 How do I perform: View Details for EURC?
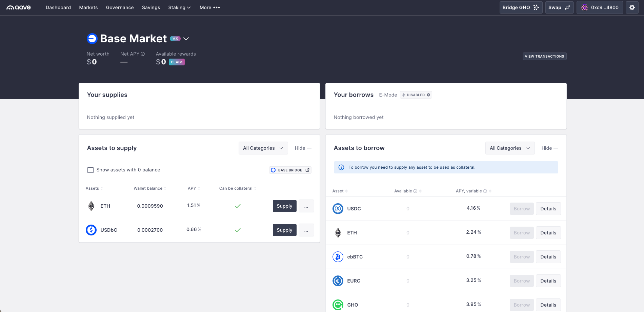[x=548, y=281]
